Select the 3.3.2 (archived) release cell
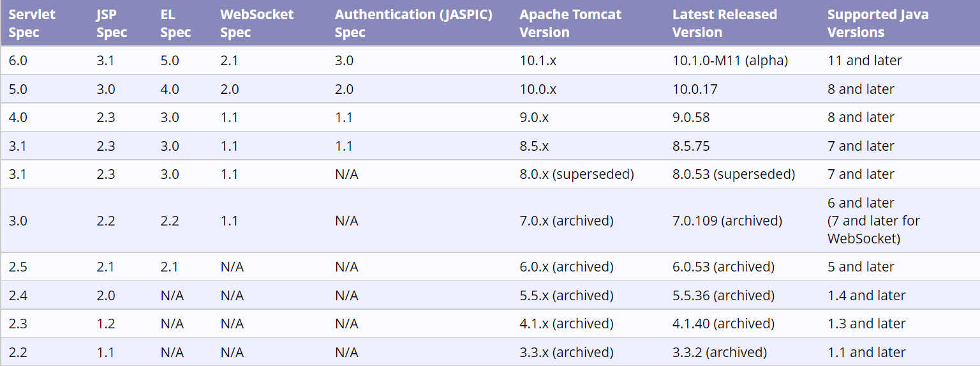This screenshot has width=980, height=366. [x=720, y=353]
